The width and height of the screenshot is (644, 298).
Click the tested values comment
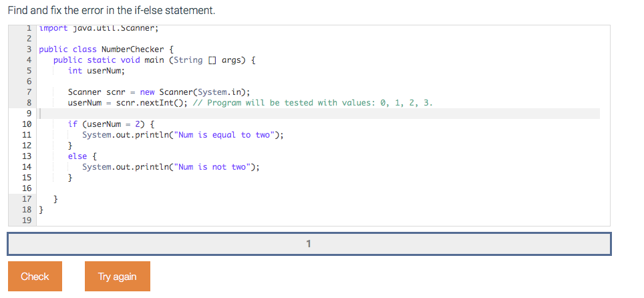point(313,103)
